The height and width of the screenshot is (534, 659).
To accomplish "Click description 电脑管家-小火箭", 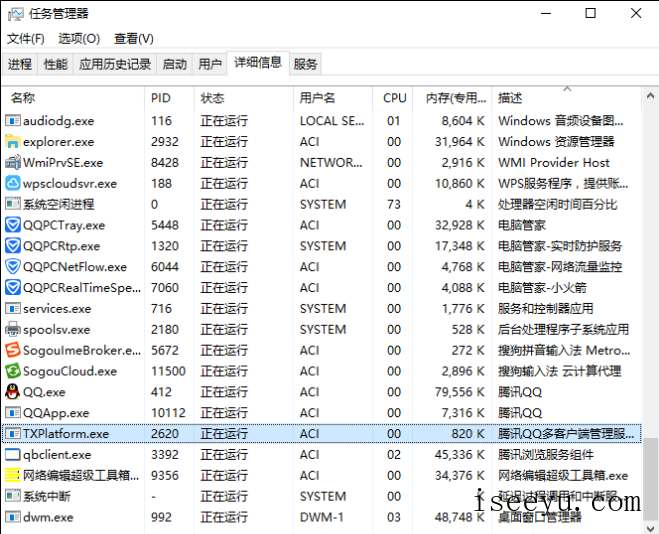I will pyautogui.click(x=542, y=288).
